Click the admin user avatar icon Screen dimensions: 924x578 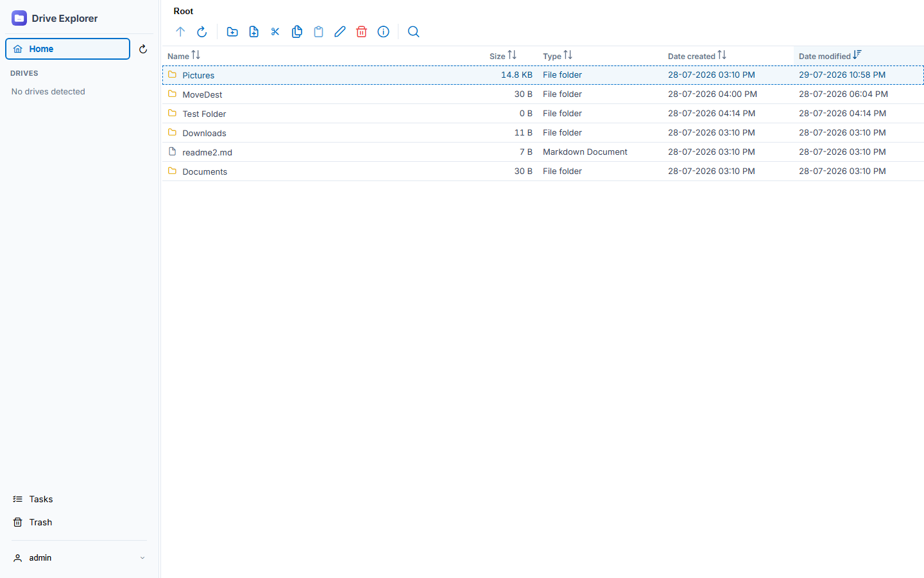coord(18,557)
